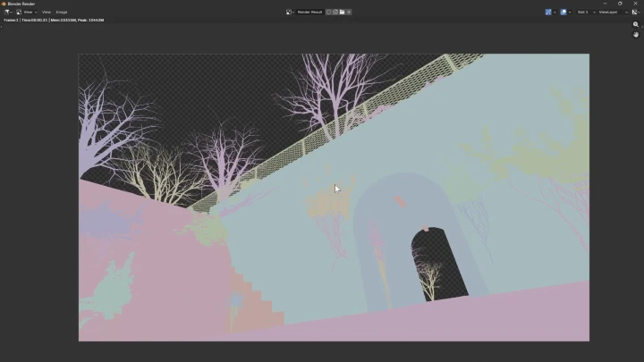Open the ViewLayer selector dropdown
644x362 pixels.
coord(613,13)
